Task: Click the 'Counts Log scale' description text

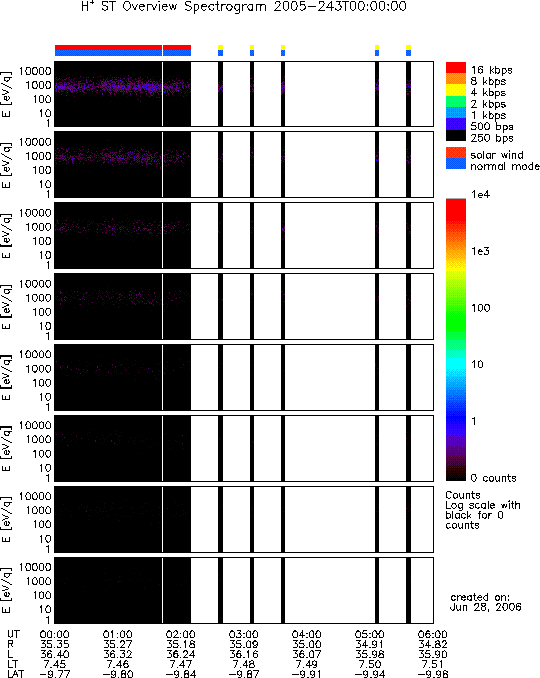Action: click(x=483, y=510)
